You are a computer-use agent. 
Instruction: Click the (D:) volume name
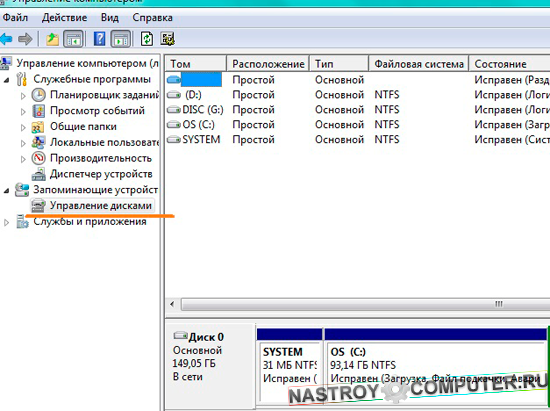click(x=193, y=95)
